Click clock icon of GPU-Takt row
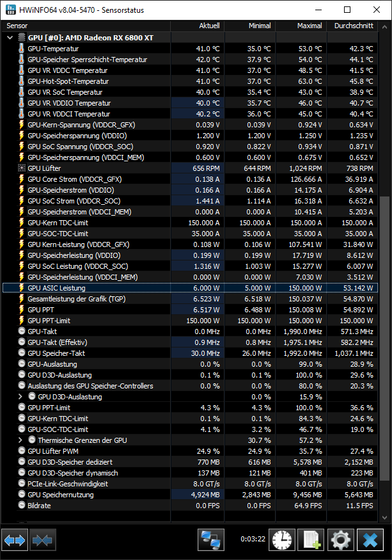The height and width of the screenshot is (560, 392). point(22,331)
